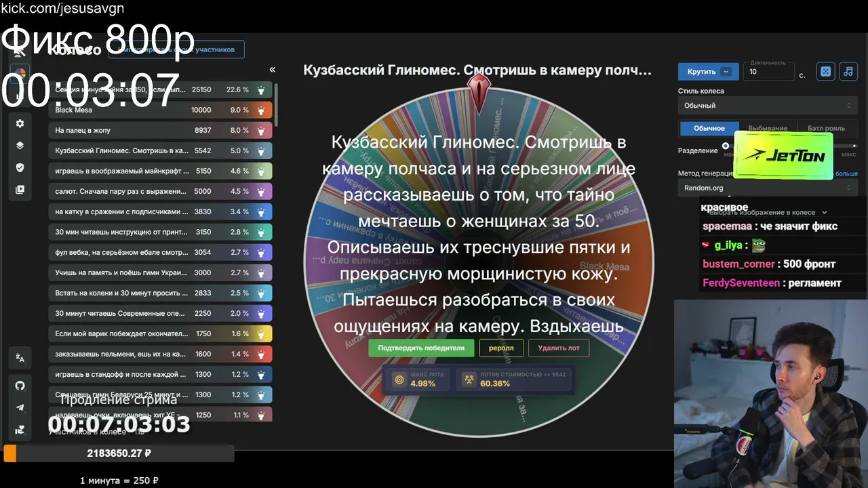The width and height of the screenshot is (868, 488).
Task: Click the shield check icon in the sidebar
Action: 20,167
